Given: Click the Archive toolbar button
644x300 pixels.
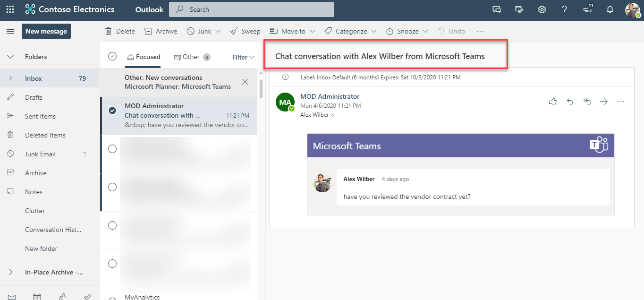Looking at the screenshot, I should click(x=161, y=31).
